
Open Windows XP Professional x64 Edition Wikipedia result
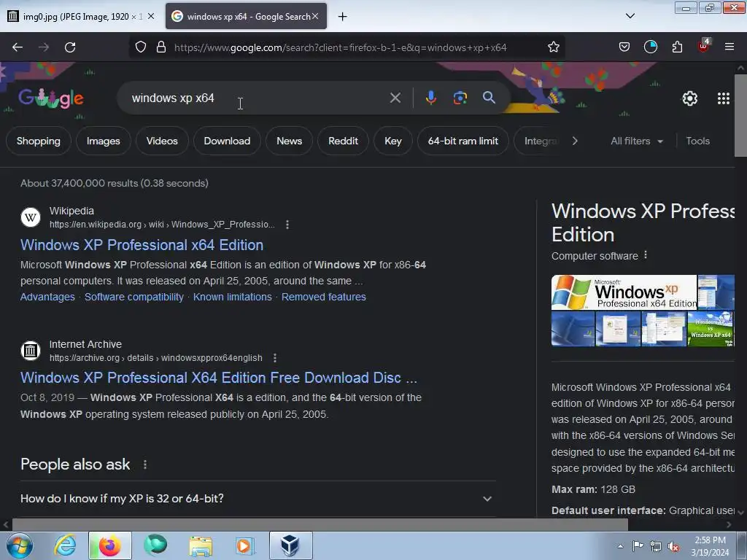(x=142, y=245)
